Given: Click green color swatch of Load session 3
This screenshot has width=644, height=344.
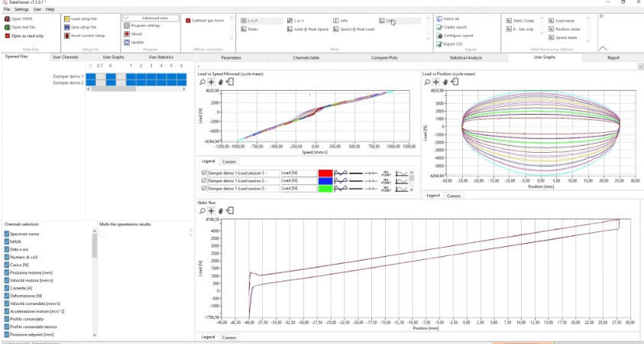Looking at the screenshot, I should point(325,188).
